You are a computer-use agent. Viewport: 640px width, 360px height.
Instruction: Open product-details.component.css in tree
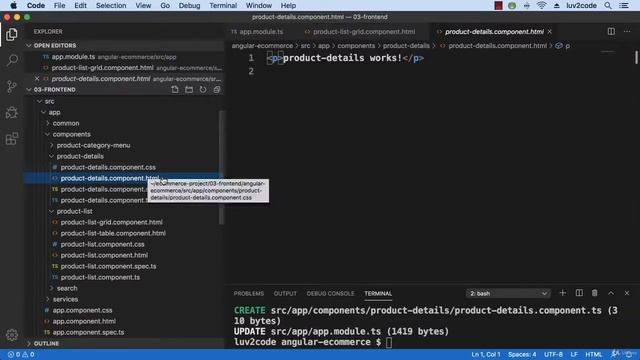point(108,167)
